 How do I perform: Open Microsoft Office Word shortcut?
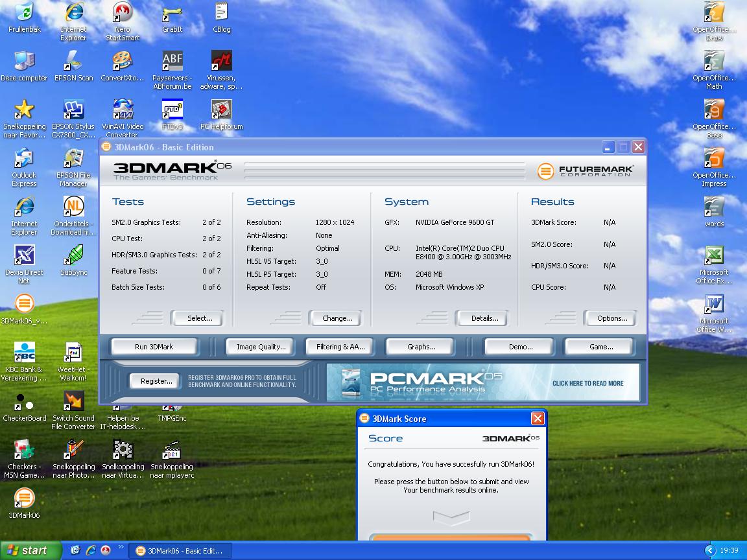click(714, 312)
